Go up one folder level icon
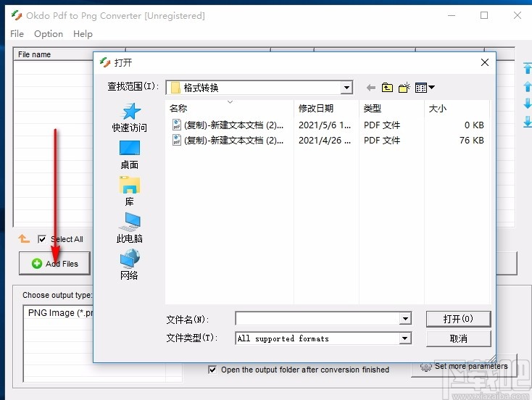This screenshot has width=532, height=400. (x=387, y=88)
